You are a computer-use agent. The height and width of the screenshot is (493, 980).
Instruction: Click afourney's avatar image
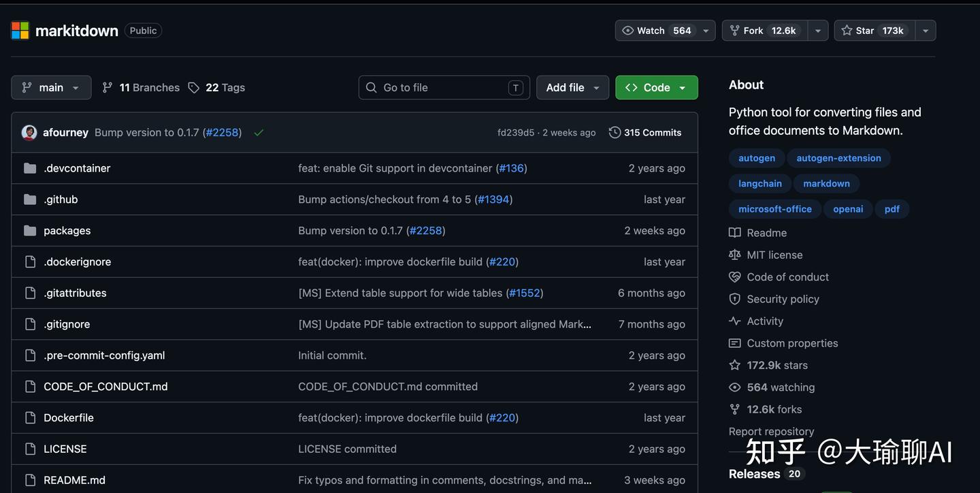pos(29,133)
